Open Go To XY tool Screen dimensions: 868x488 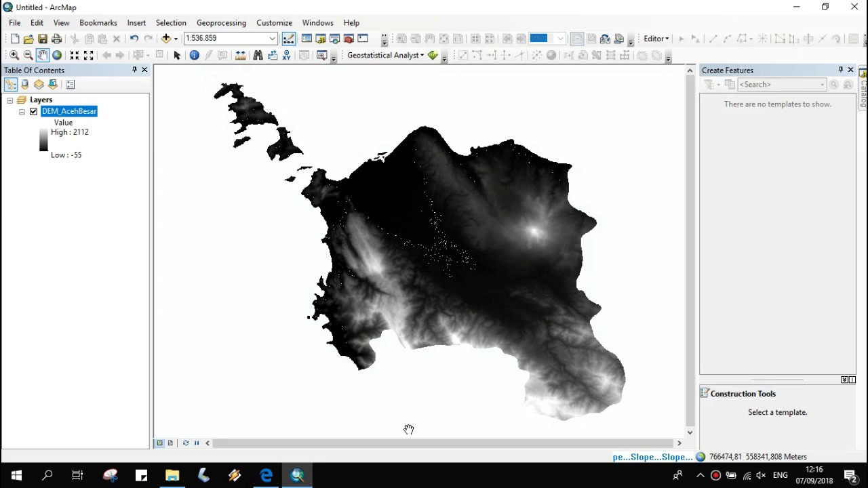[286, 56]
